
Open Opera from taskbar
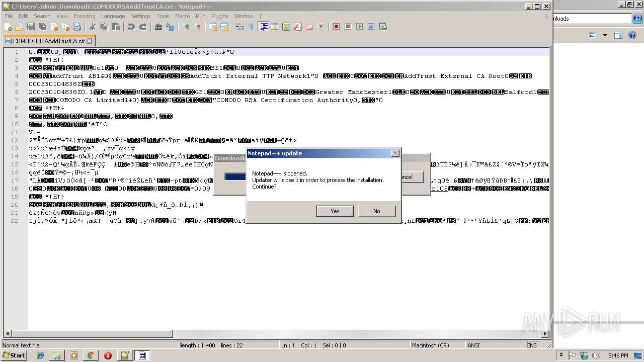pos(108,355)
